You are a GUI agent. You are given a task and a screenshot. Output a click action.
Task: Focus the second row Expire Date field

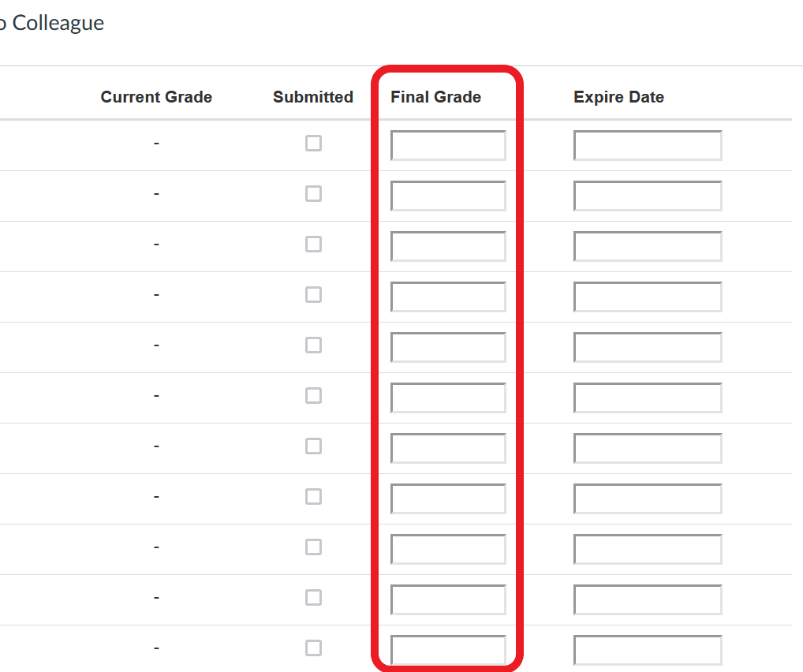[648, 196]
